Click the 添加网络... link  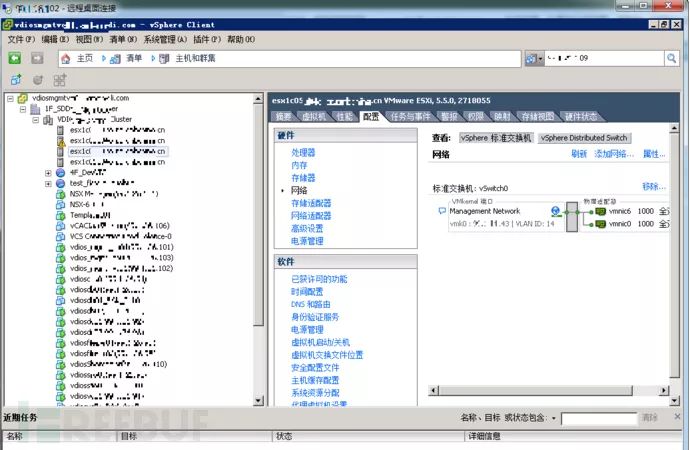[614, 154]
